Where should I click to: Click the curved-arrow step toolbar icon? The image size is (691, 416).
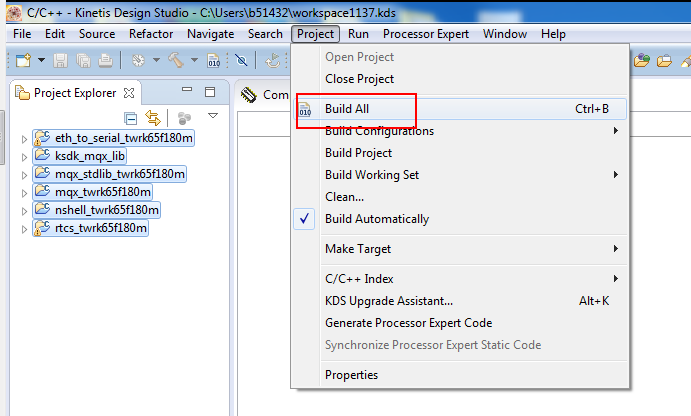tap(273, 60)
